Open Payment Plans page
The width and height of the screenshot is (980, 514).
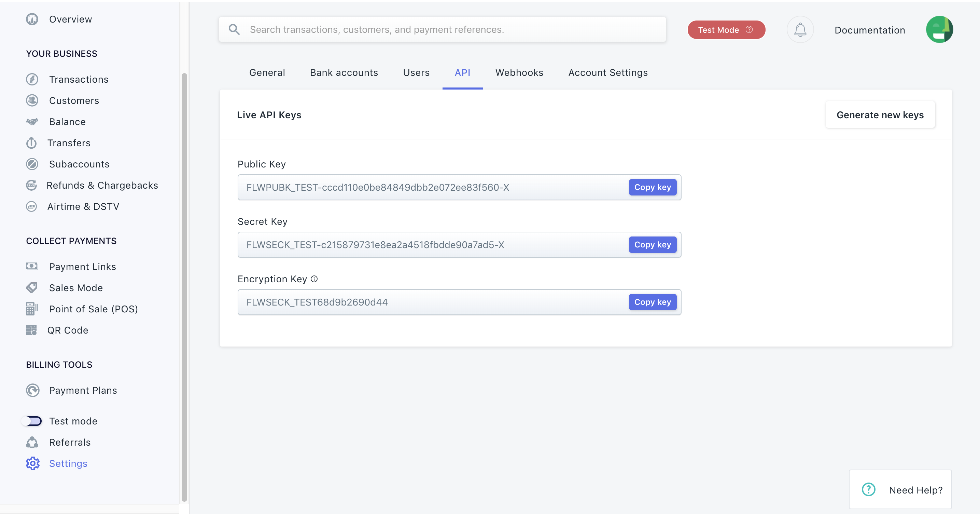click(83, 390)
